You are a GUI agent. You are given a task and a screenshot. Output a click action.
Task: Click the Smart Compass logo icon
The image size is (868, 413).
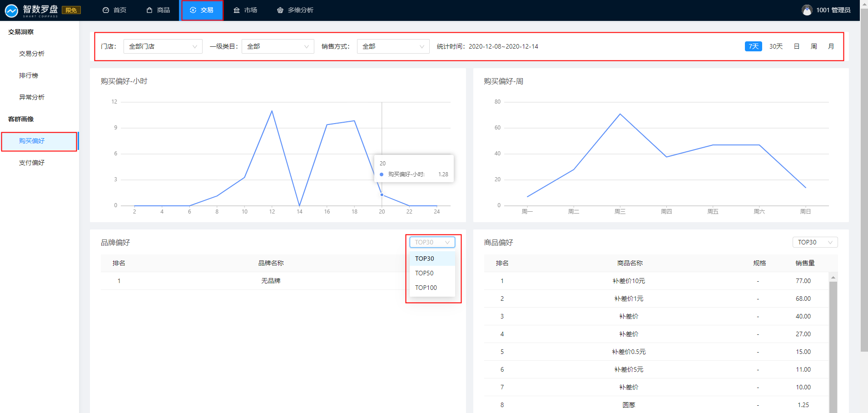pyautogui.click(x=11, y=10)
